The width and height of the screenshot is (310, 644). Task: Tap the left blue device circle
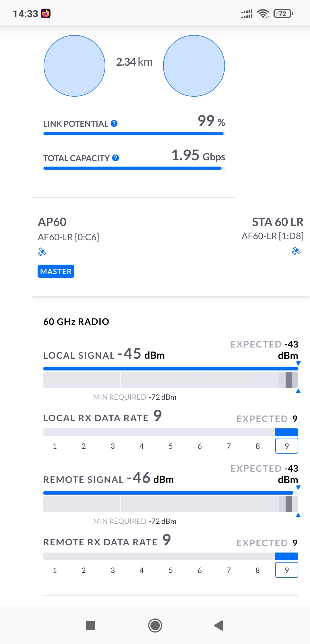[x=75, y=66]
